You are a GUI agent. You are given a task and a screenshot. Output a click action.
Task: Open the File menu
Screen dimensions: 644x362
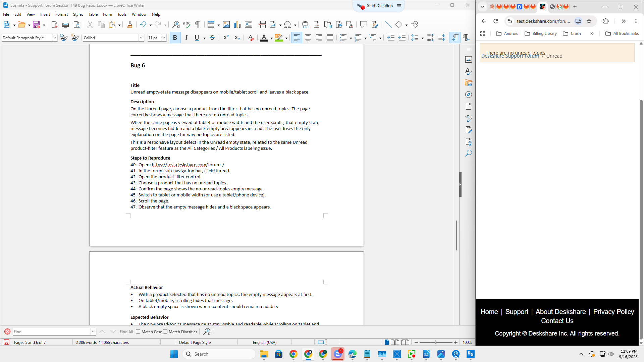pyautogui.click(x=6, y=14)
